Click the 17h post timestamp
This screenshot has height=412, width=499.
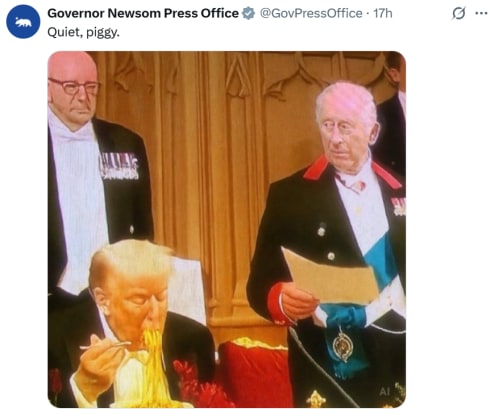pyautogui.click(x=383, y=13)
